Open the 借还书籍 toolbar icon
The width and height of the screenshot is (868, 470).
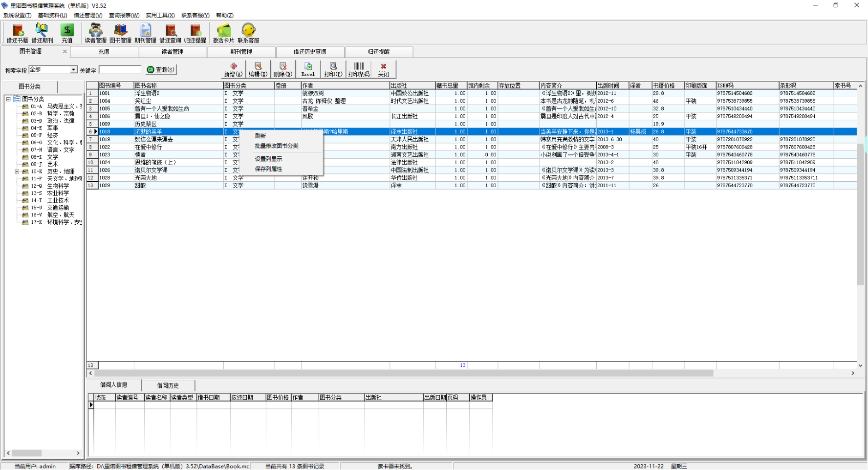[17, 33]
